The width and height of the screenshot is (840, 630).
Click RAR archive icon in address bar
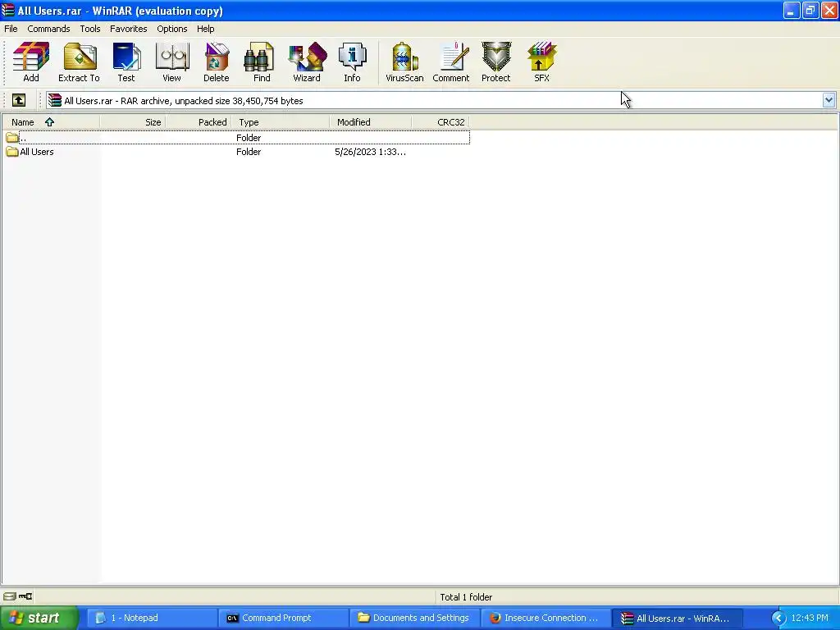(x=55, y=100)
